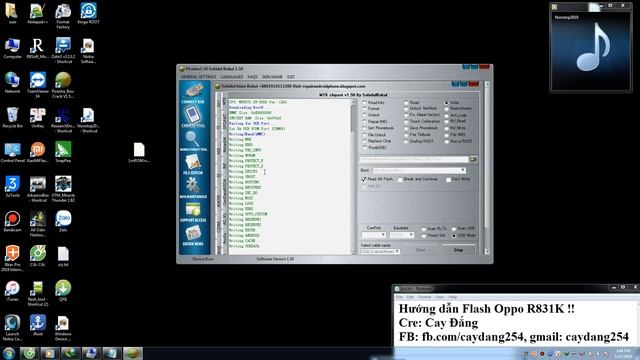640x360 pixels.
Task: Open the magnifier World Phone Tool icon
Action: [193, 141]
